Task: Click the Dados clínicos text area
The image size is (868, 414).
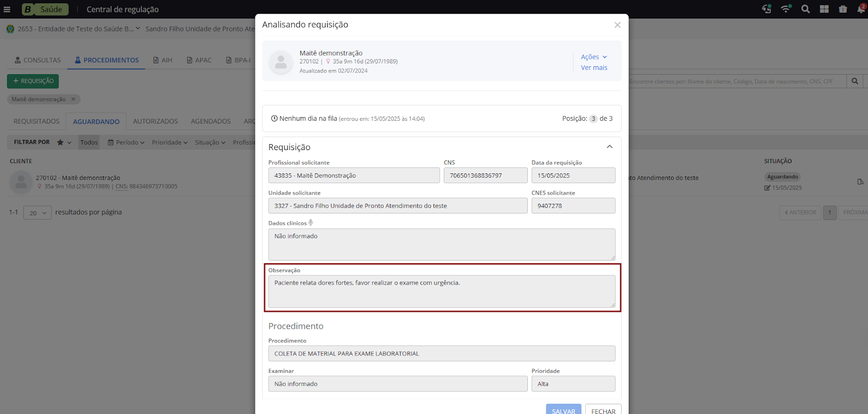Action: (x=442, y=244)
